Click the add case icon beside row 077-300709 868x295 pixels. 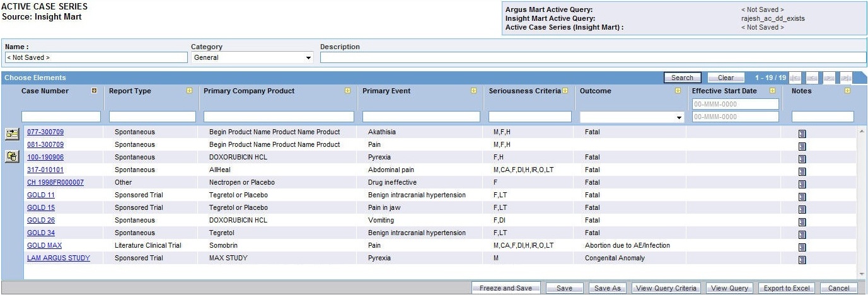(13, 134)
